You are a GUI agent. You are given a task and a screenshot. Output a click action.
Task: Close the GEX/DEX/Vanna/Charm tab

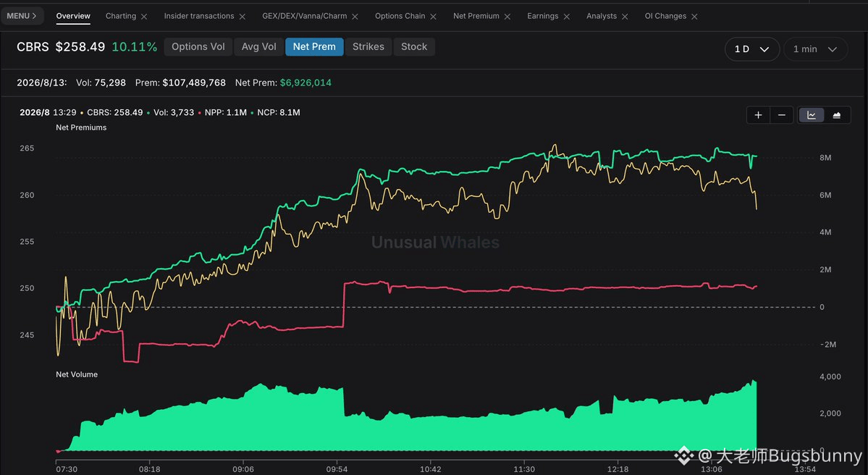point(355,17)
